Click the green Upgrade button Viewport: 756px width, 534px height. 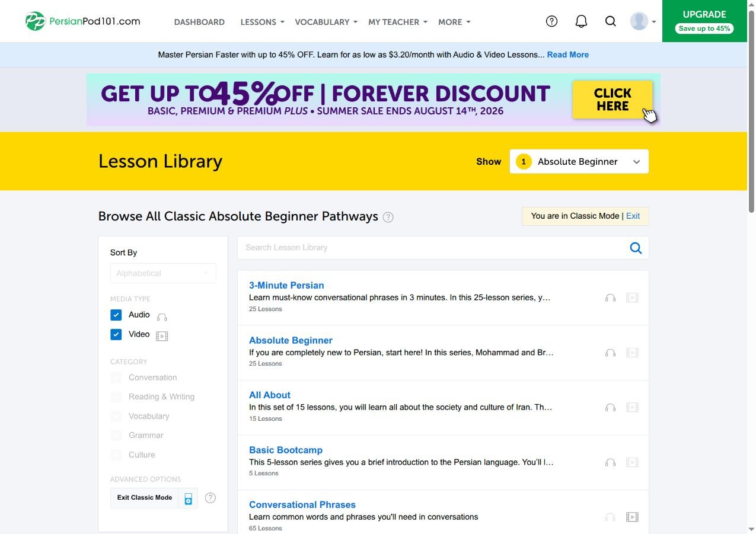tap(704, 21)
